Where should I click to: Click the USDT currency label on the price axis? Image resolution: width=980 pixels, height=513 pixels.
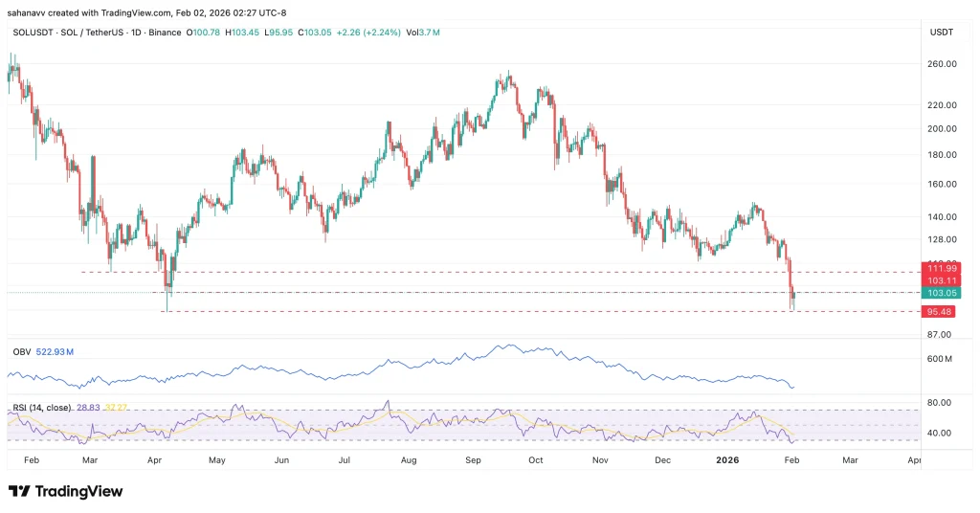[942, 33]
